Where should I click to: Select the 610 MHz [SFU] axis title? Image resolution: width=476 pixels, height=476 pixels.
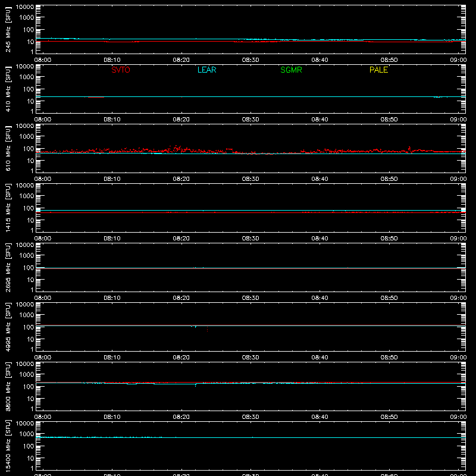tap(8, 148)
